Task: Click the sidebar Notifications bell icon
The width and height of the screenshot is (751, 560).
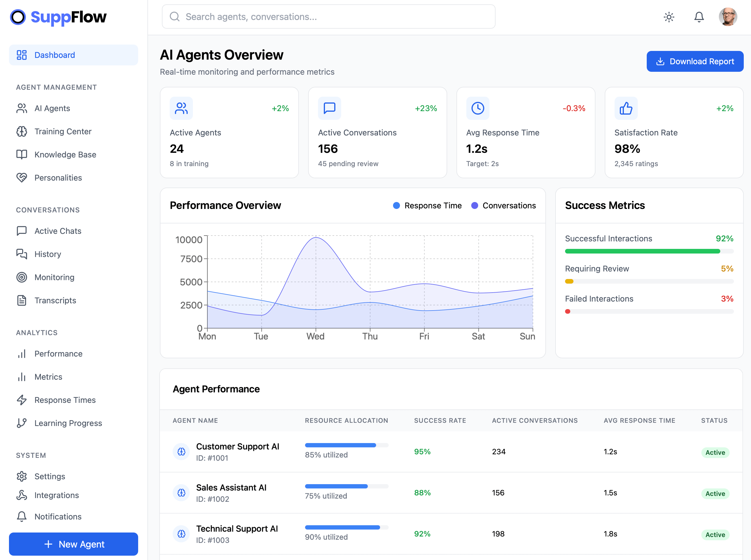Action: point(22,516)
